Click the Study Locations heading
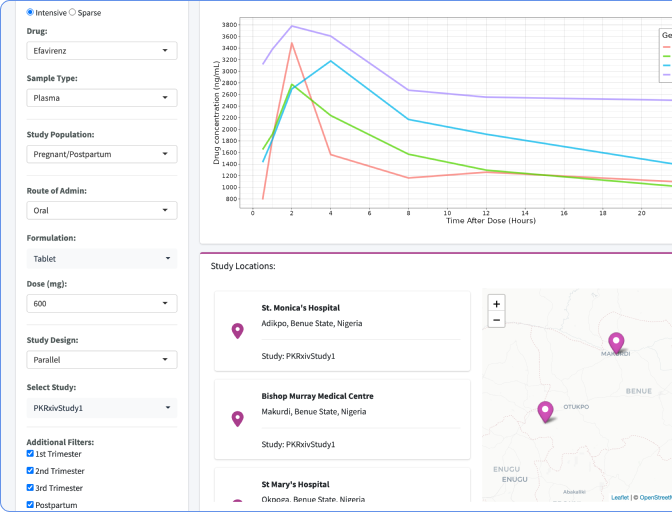The height and width of the screenshot is (512, 672). pyautogui.click(x=243, y=266)
